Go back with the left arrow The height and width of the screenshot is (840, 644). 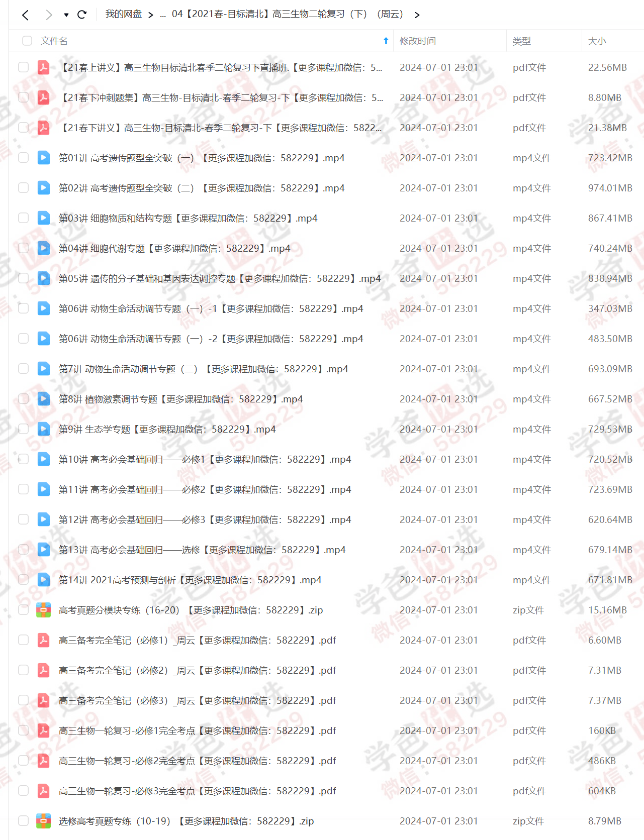click(x=26, y=15)
